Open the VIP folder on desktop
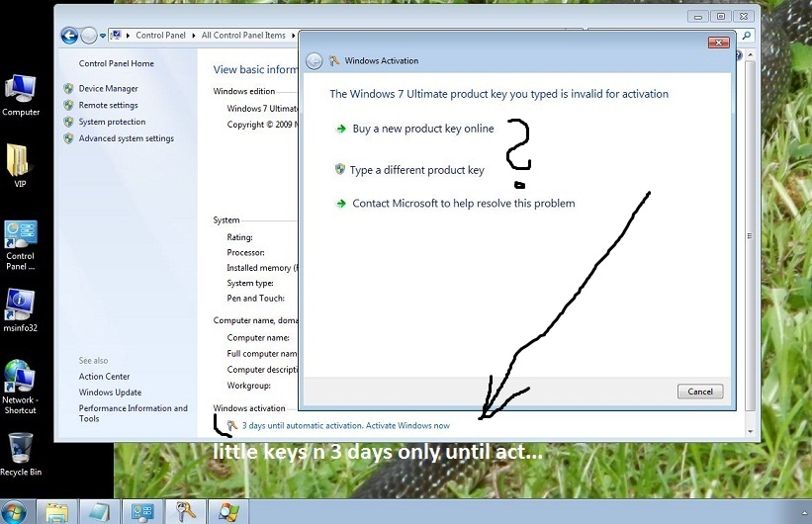This screenshot has width=812, height=524. click(20, 165)
